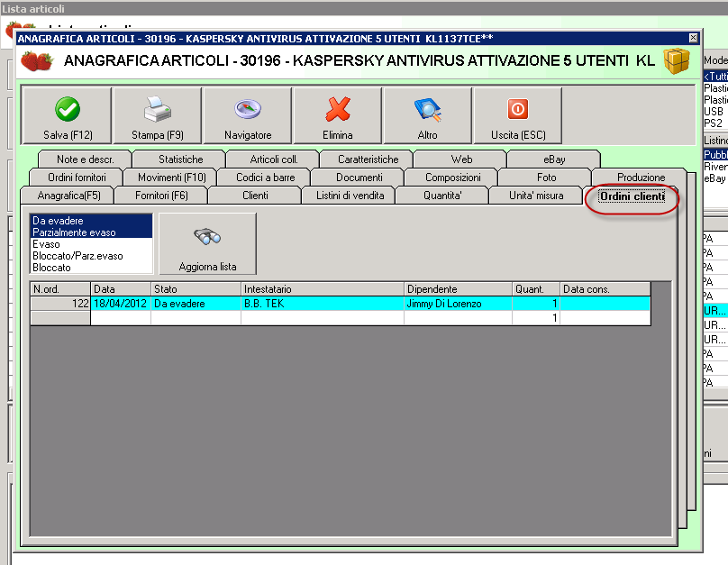The image size is (728, 565).
Task: Open the Altro magnifier button
Action: coord(428,115)
